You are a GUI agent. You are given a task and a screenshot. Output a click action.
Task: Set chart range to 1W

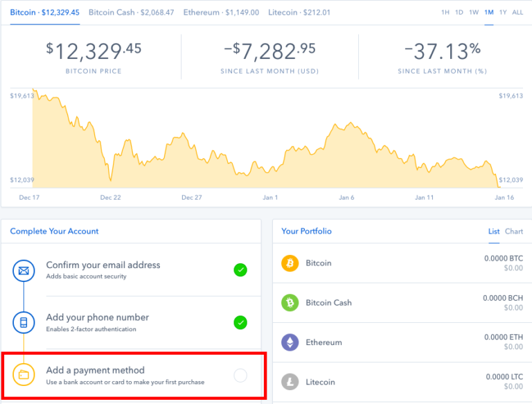point(474,12)
